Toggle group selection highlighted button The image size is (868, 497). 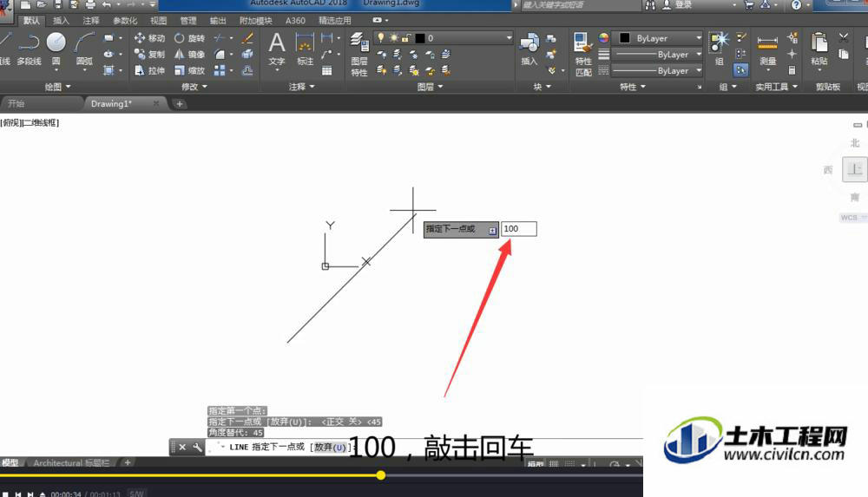click(740, 70)
